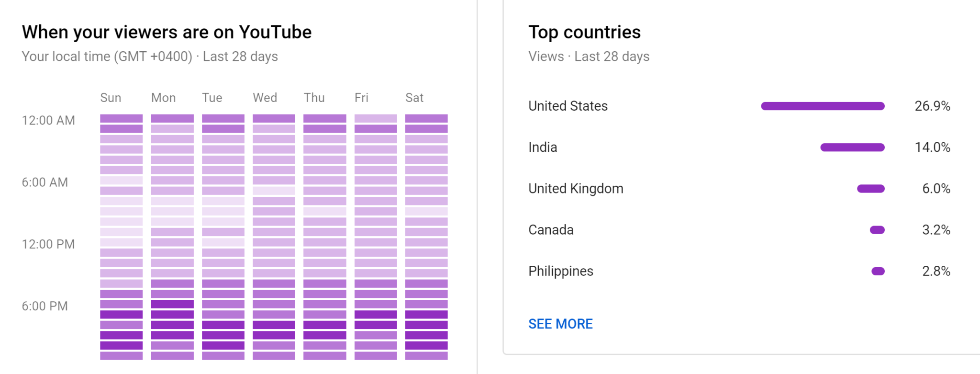Click the darkest Monday 6:00 PM heatmap cell
This screenshot has height=374, width=980.
[172, 303]
